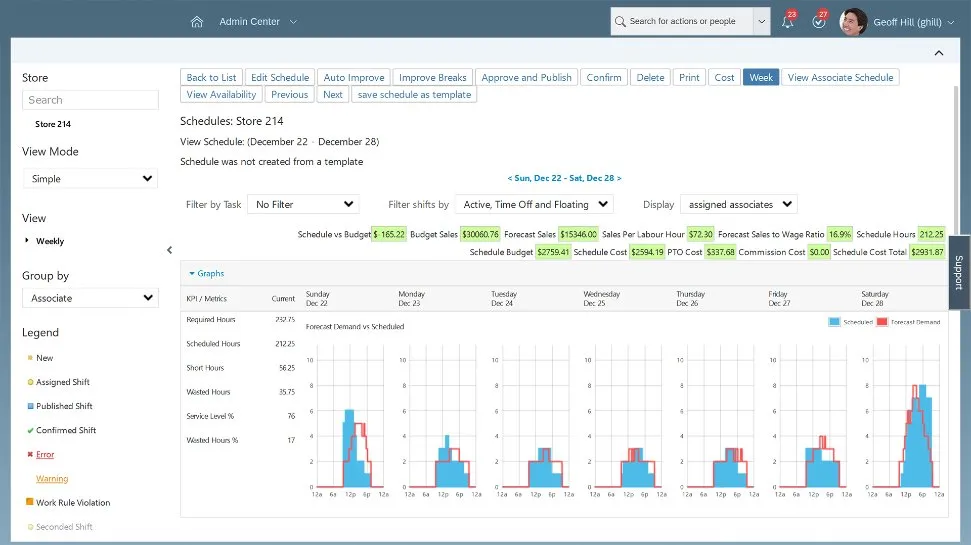Collapse the left sidebar arrow
This screenshot has height=545, width=971.
[169, 250]
